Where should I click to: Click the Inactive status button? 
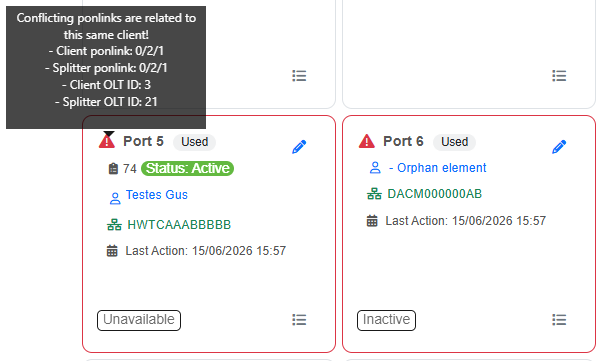[386, 320]
